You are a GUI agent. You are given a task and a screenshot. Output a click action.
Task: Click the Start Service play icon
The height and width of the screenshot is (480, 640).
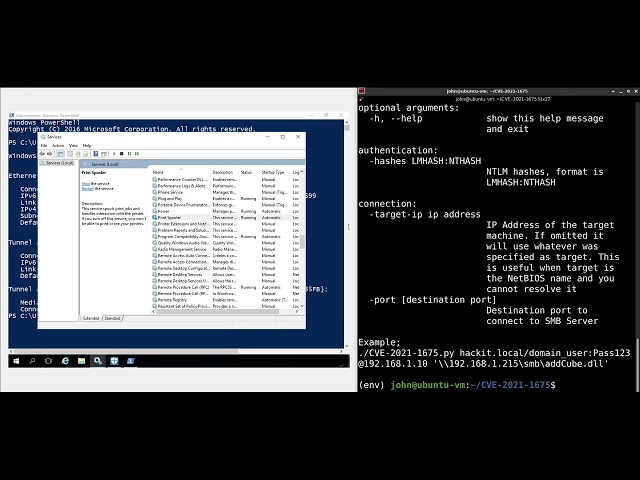pos(114,154)
